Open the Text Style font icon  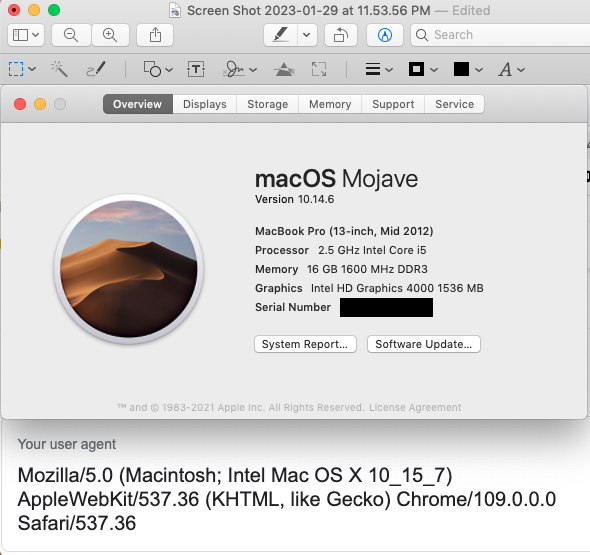(x=505, y=70)
